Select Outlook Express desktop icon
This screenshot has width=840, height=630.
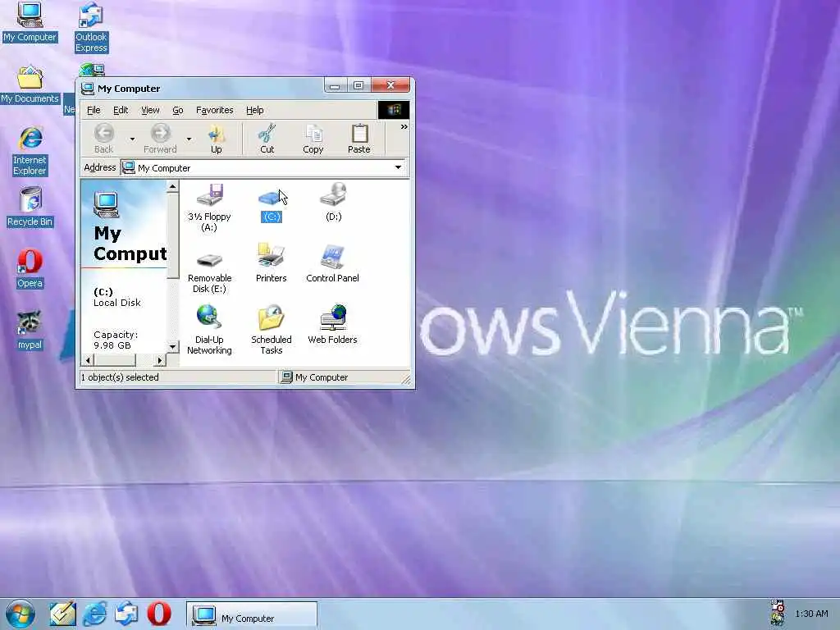pyautogui.click(x=91, y=28)
